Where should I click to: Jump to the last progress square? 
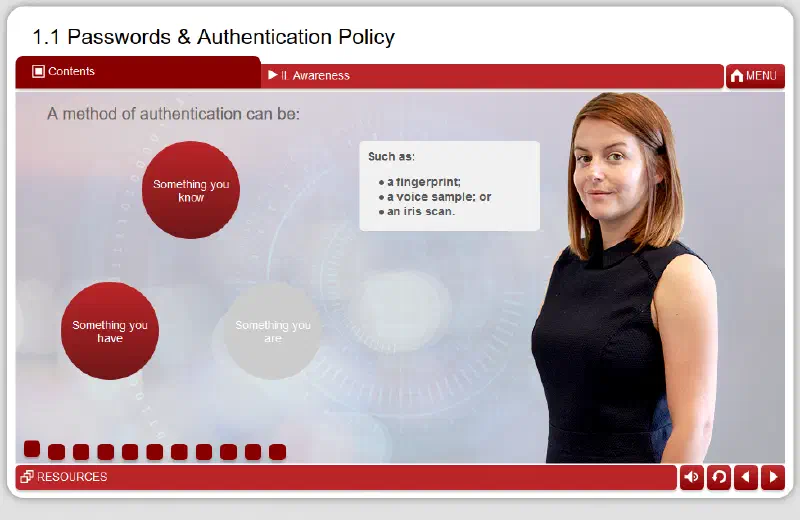278,452
